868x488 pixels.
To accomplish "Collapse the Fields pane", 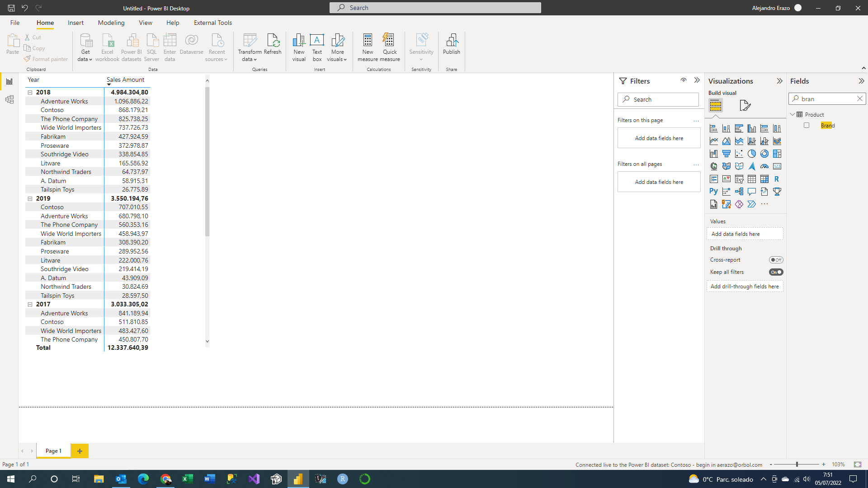I will [861, 81].
